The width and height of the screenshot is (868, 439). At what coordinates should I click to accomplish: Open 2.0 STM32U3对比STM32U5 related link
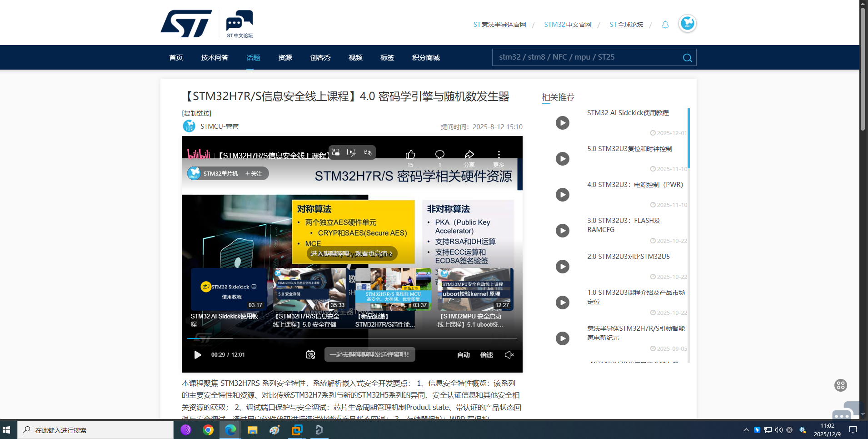tap(629, 257)
